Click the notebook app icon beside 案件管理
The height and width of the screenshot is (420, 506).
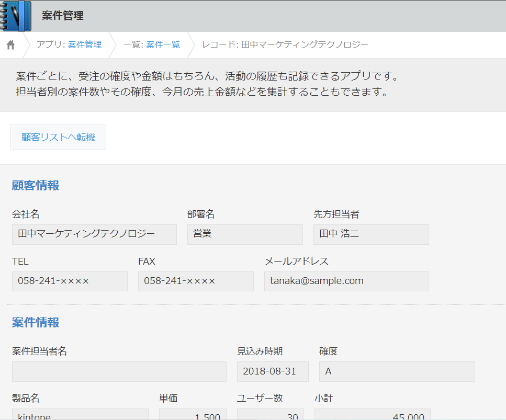(x=16, y=16)
